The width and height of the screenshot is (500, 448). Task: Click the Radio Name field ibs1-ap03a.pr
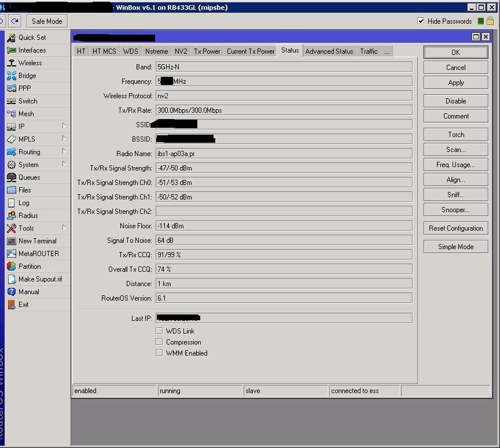click(x=284, y=154)
